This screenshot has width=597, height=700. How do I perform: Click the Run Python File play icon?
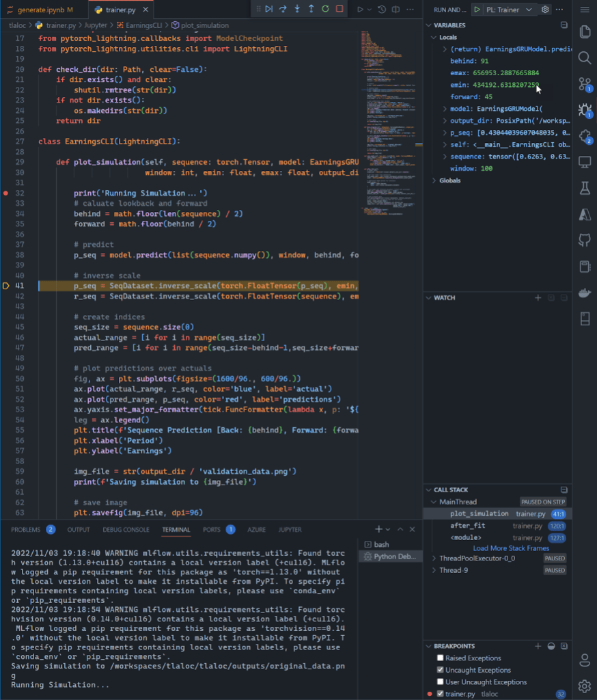coord(360,10)
